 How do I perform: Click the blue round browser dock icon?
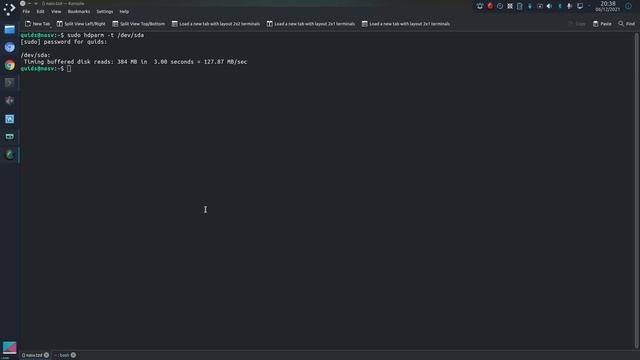(9, 47)
